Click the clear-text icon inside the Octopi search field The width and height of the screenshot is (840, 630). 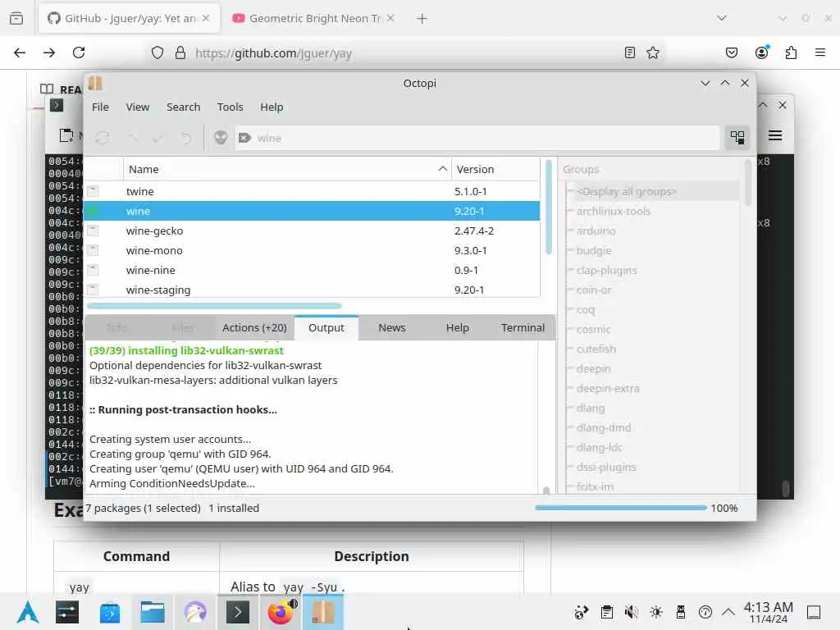pos(244,138)
